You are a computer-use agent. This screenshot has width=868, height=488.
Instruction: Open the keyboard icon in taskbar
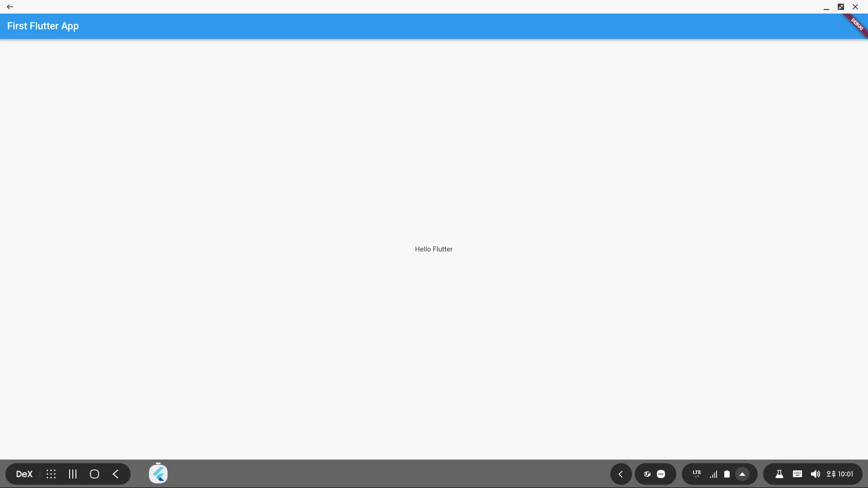coord(797,474)
